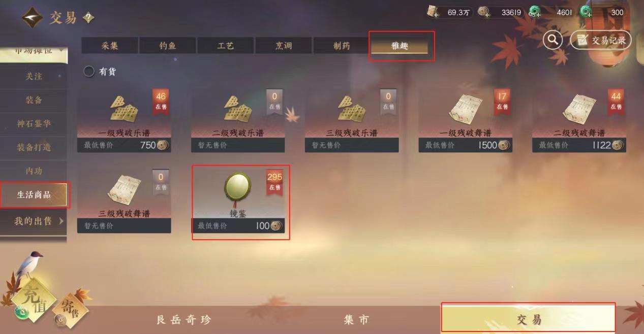Viewport: 644px width, 334px height.
Task: Expand the 我的出售 menu arrow
Action: (62, 221)
